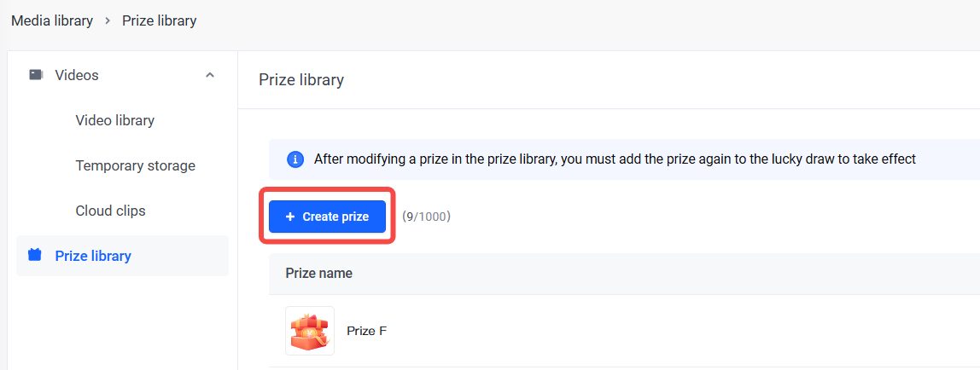This screenshot has width=980, height=370.
Task: Click the Videos sidebar label
Action: tap(77, 75)
